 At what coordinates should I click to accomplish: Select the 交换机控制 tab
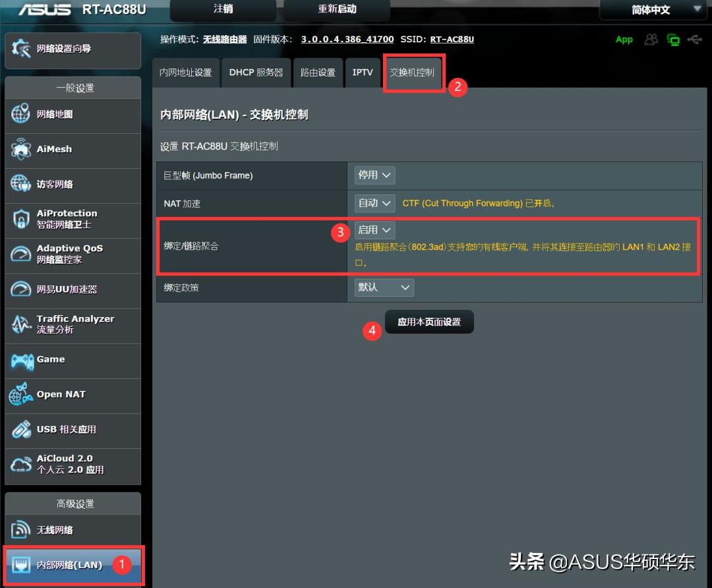(412, 73)
